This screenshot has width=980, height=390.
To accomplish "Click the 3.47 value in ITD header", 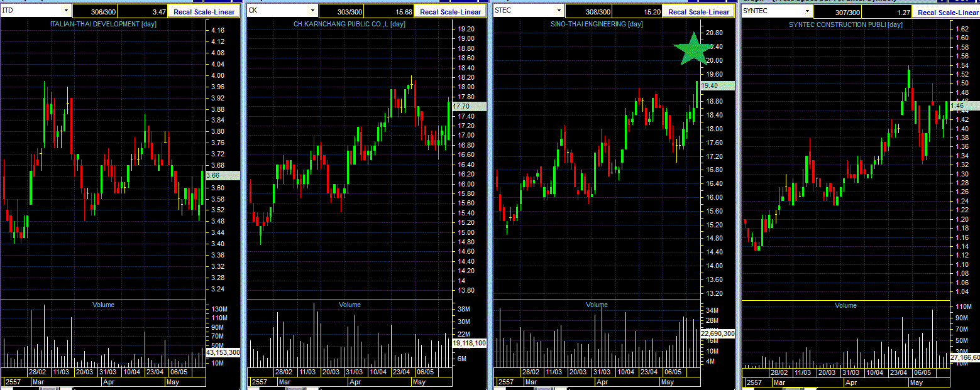I will tap(144, 11).
